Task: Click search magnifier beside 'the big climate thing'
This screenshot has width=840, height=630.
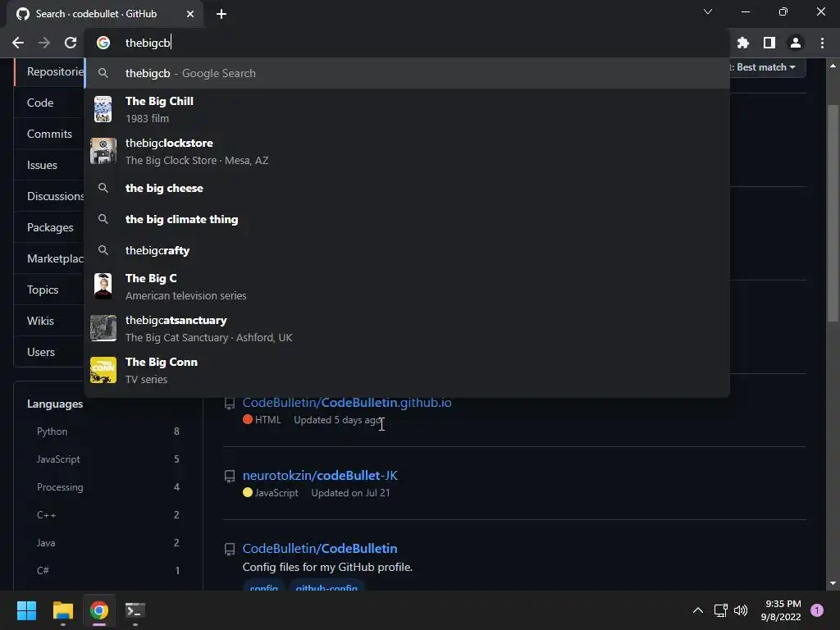Action: coord(103,219)
